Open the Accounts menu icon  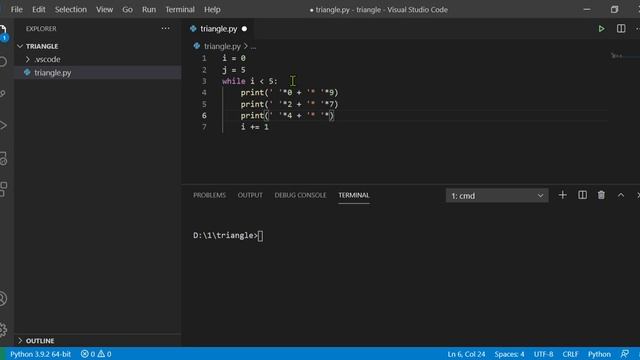click(3, 298)
